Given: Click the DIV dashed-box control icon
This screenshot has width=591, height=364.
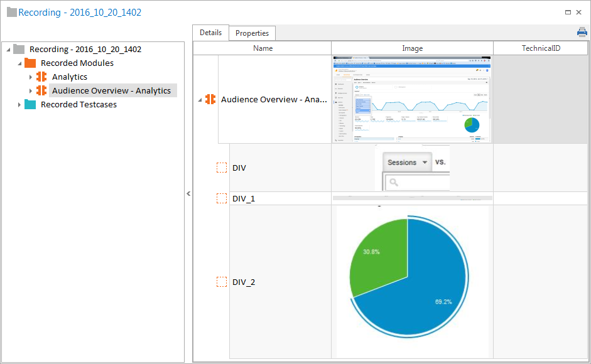Looking at the screenshot, I should pyautogui.click(x=221, y=168).
